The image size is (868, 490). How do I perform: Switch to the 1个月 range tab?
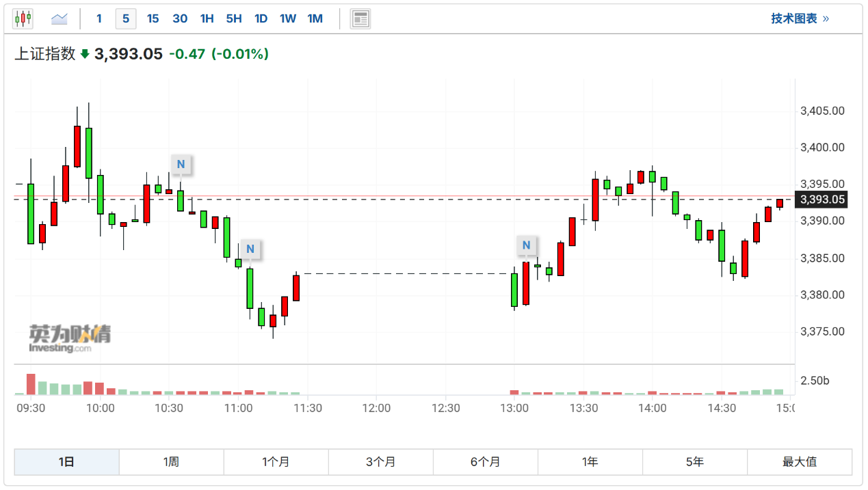point(276,462)
